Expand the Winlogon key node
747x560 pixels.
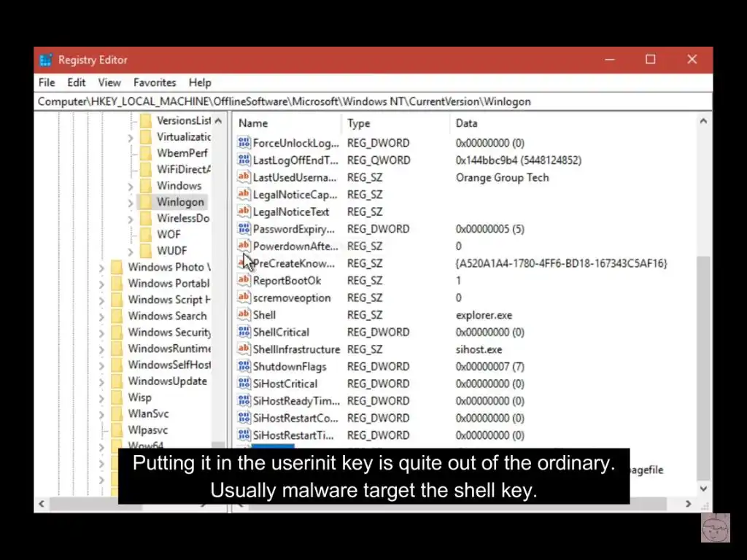[x=131, y=203]
